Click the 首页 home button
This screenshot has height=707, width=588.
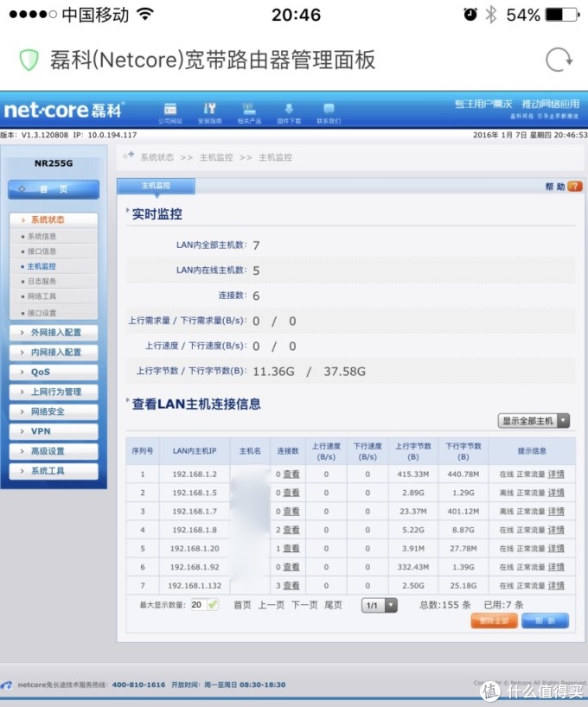coord(54,189)
